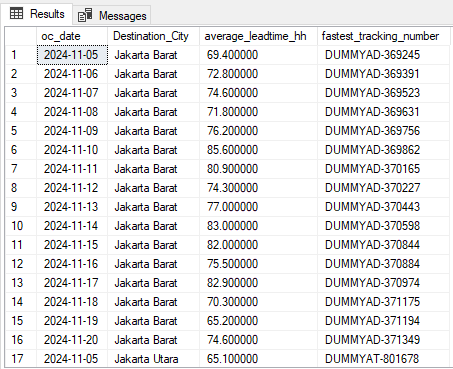
Task: Select the 2024-11-05 cell in row 1
Action: click(x=72, y=55)
